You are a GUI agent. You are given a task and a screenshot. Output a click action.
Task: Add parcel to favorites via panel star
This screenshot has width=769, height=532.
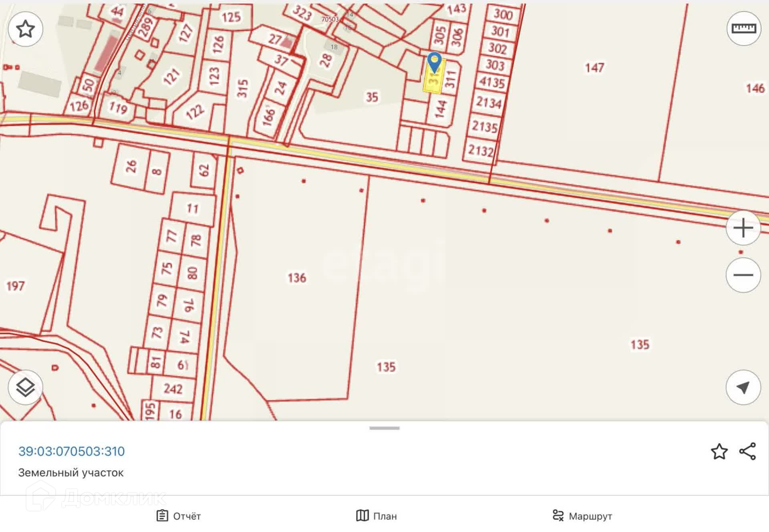pos(719,451)
